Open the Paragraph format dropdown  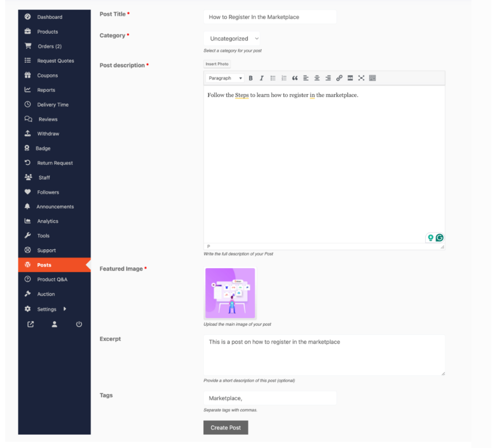pos(225,78)
